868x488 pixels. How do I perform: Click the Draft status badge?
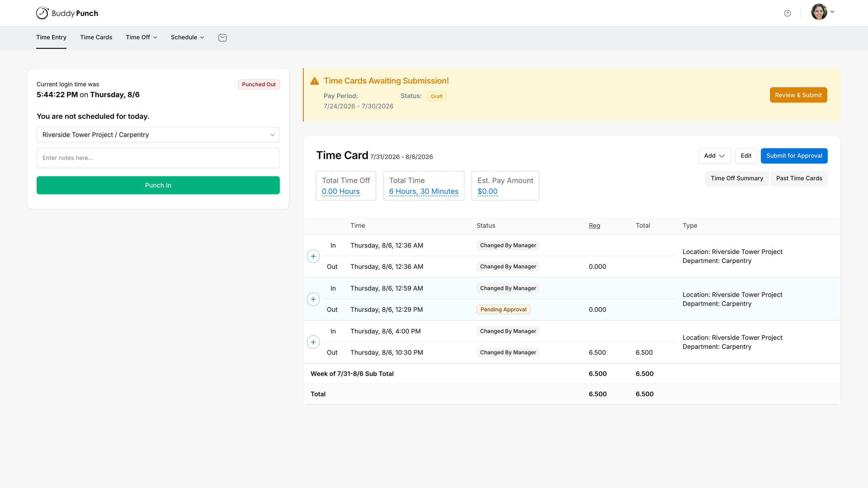pos(436,96)
